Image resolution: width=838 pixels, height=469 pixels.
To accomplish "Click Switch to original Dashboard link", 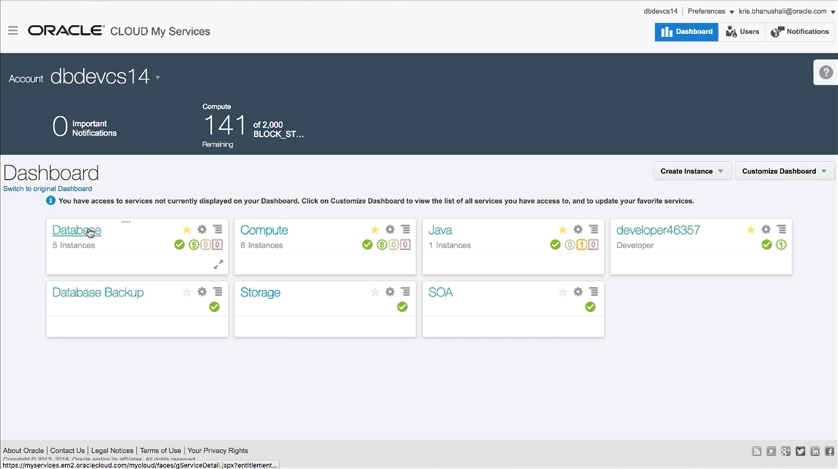I will 47,189.
